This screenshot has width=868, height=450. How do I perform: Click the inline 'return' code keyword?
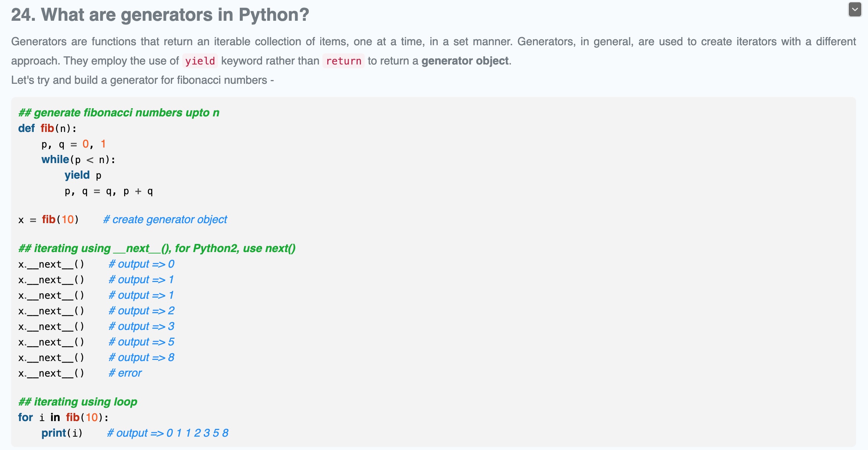pos(343,61)
